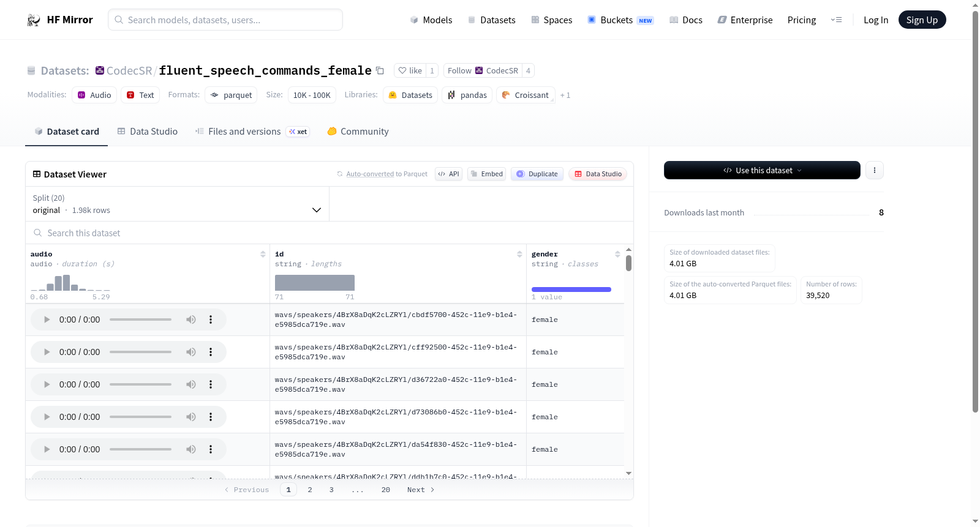Image resolution: width=980 pixels, height=527 pixels.
Task: Open the Datasets menu item
Action: (491, 20)
